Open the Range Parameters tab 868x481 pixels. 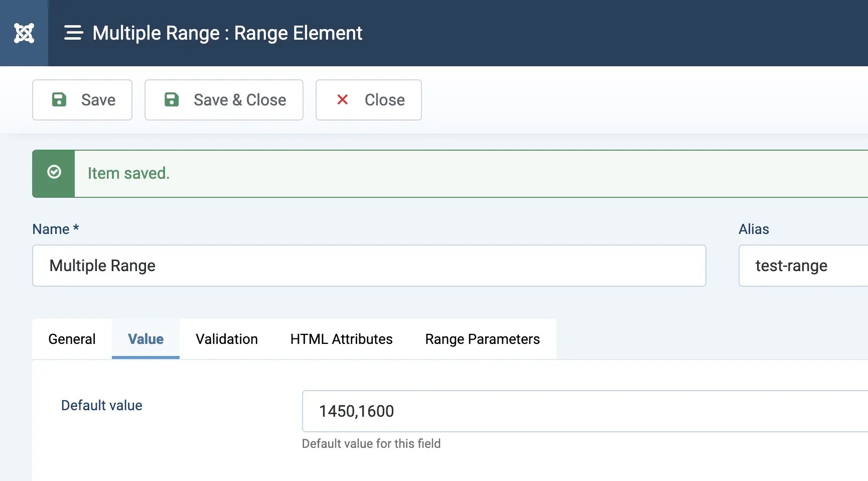(482, 339)
